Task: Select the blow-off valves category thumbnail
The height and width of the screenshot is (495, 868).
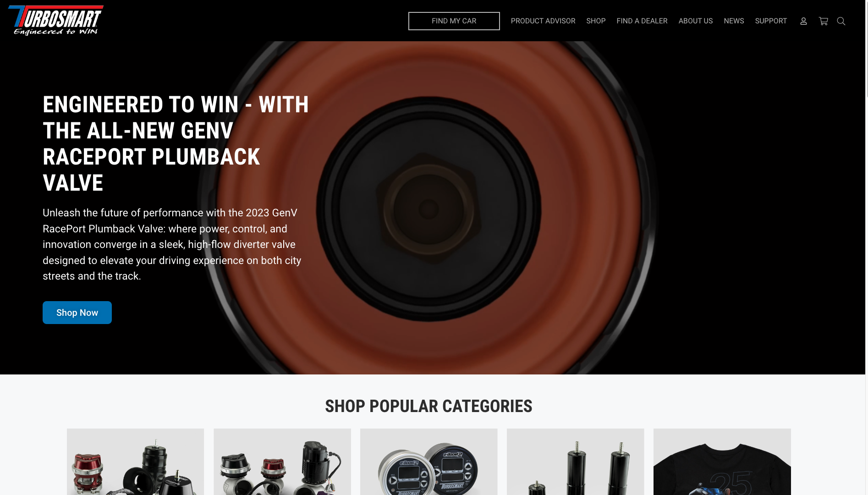Action: click(135, 462)
